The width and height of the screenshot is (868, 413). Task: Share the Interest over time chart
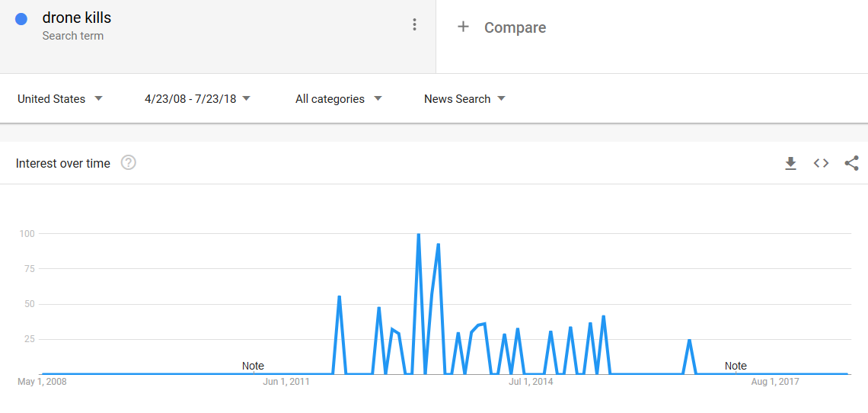[851, 163]
